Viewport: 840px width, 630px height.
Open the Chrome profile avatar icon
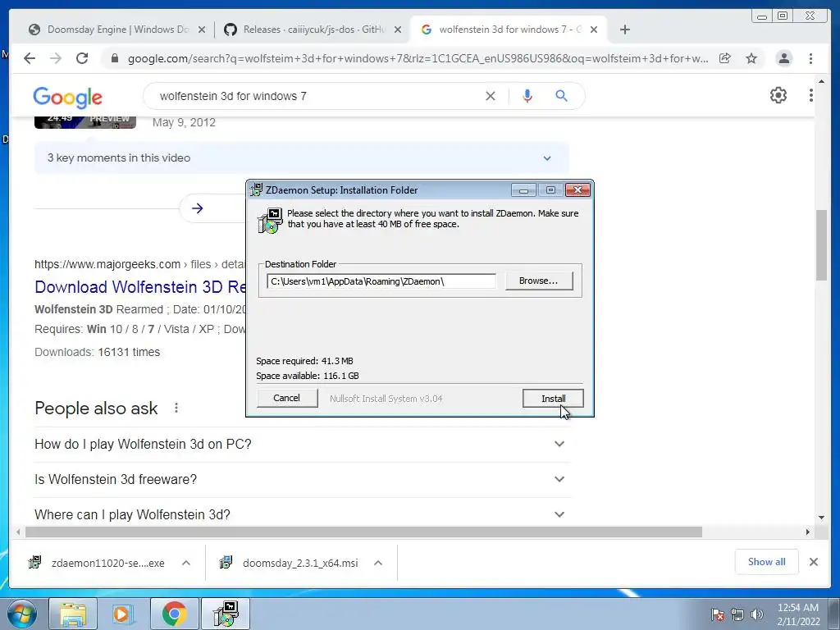point(783,58)
